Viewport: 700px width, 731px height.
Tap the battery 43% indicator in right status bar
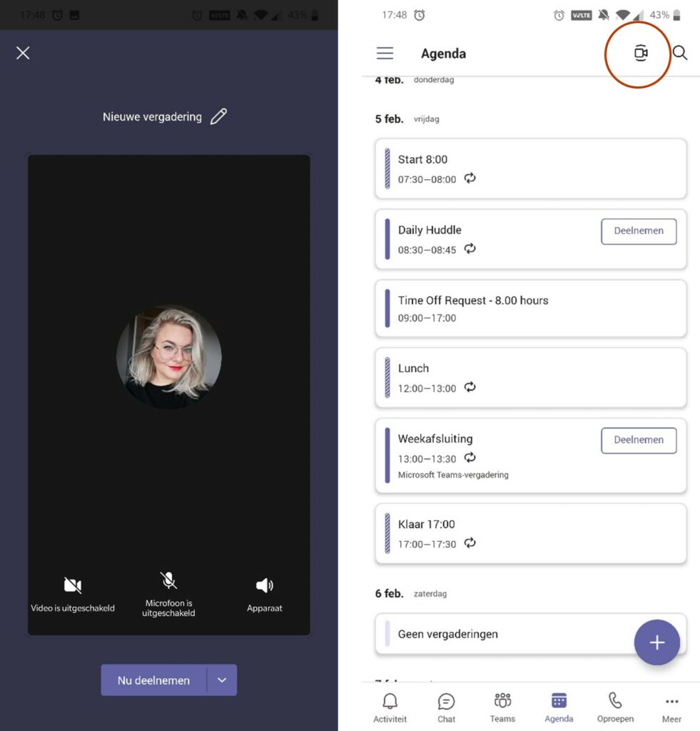665,15
